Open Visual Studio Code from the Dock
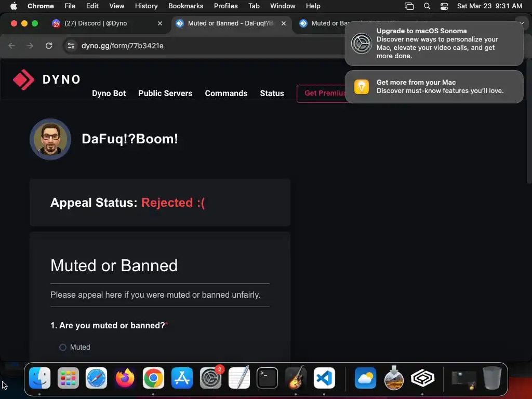This screenshot has height=399, width=532. 324,378
